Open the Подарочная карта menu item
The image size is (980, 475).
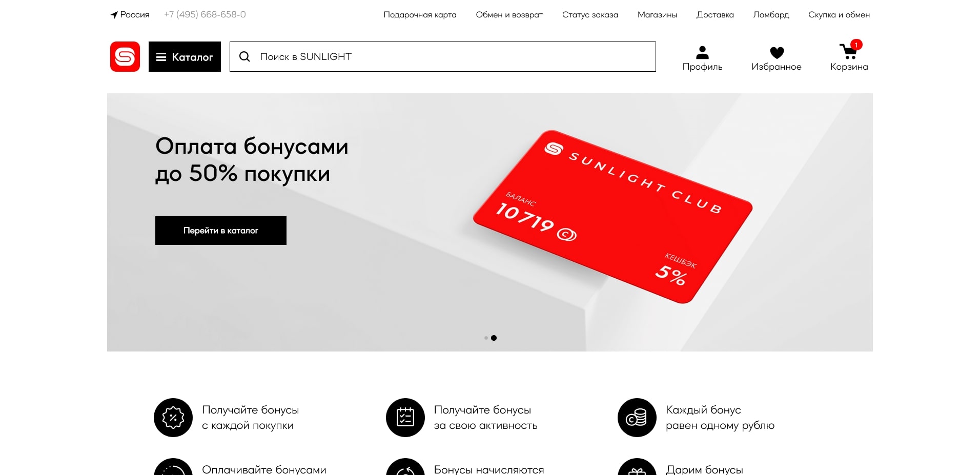coord(420,15)
